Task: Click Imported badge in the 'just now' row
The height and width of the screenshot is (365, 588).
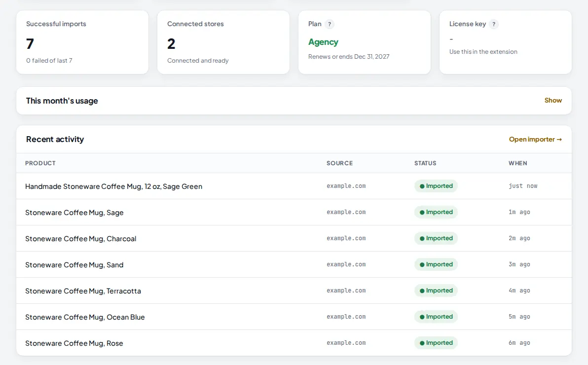Action: pyautogui.click(x=436, y=186)
